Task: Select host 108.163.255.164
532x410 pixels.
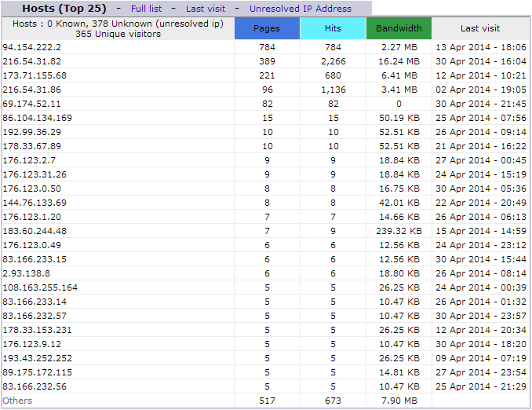Action: point(40,287)
